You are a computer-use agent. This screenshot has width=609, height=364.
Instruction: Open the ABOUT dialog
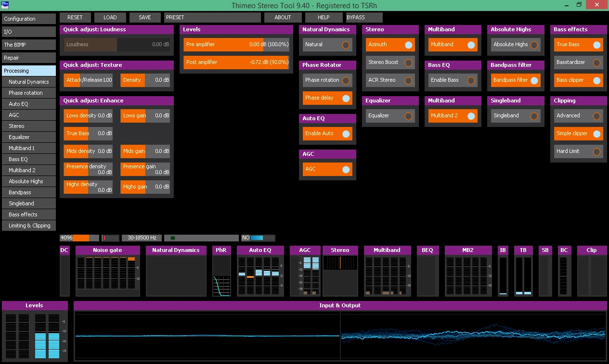point(283,17)
